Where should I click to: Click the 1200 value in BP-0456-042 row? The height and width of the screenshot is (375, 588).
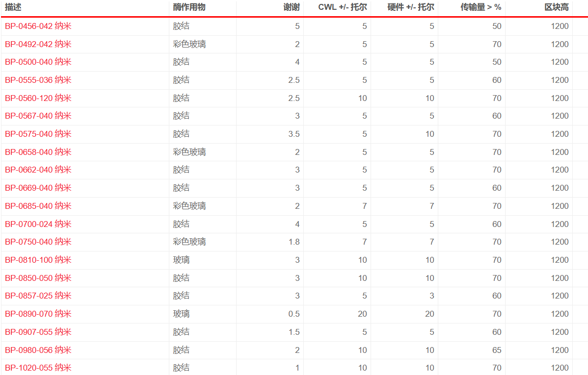click(x=560, y=26)
